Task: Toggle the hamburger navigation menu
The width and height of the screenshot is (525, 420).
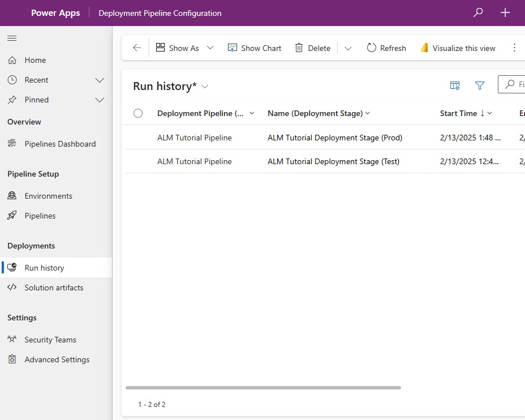Action: click(x=12, y=38)
